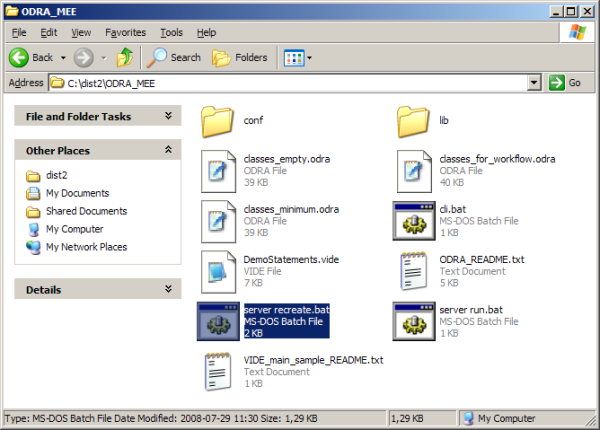Click the lib folder name
This screenshot has height=430, width=600.
pyautogui.click(x=444, y=121)
